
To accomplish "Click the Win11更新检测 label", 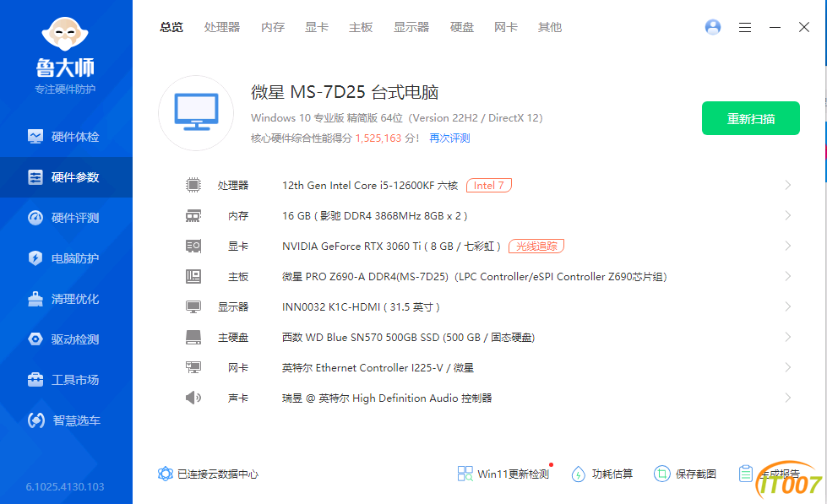I will tap(514, 474).
